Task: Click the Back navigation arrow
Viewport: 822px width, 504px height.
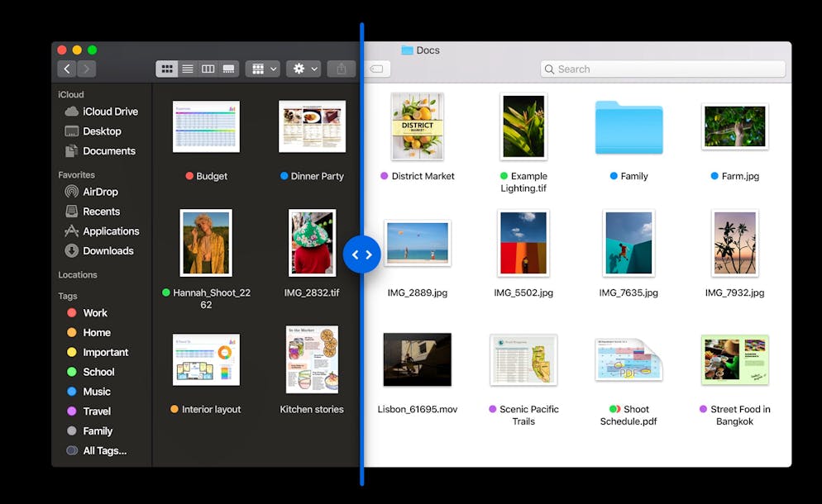Action: (67, 69)
